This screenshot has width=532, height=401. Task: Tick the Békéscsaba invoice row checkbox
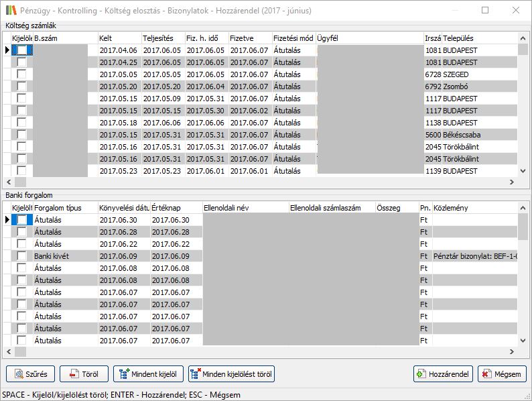click(22, 135)
